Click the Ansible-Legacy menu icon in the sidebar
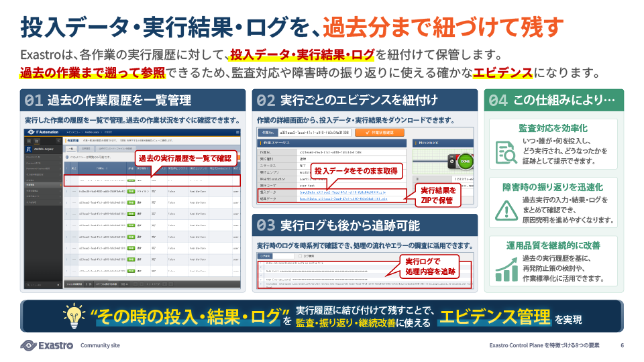This screenshot has height=362, width=644. click(29, 149)
